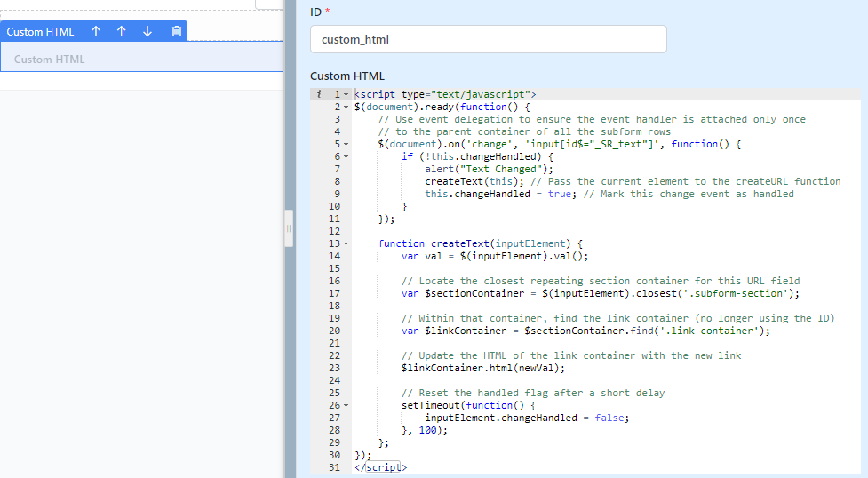Collapse the script tag fold on line 1

coord(346,94)
